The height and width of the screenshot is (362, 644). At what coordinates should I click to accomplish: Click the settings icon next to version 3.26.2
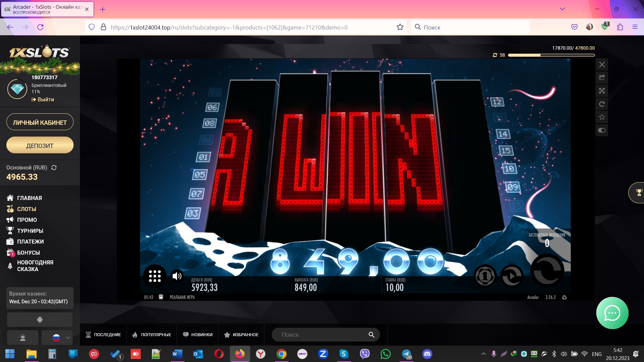564,297
